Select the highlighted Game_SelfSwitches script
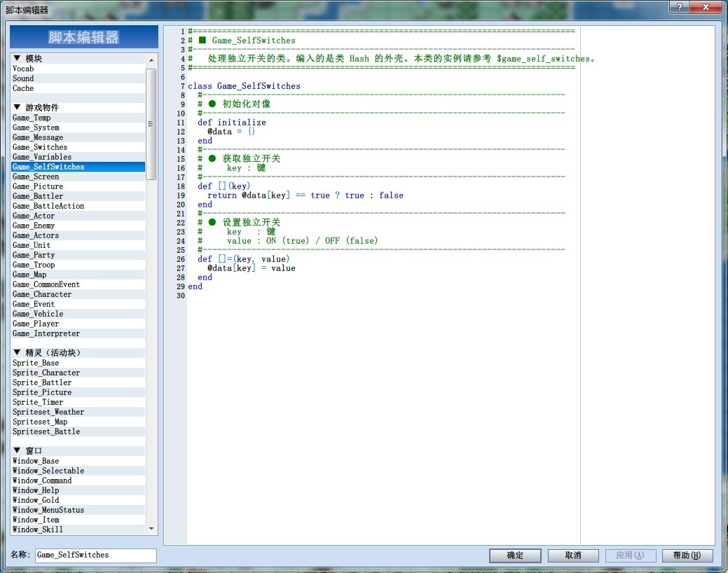The height and width of the screenshot is (573, 728). point(78,167)
